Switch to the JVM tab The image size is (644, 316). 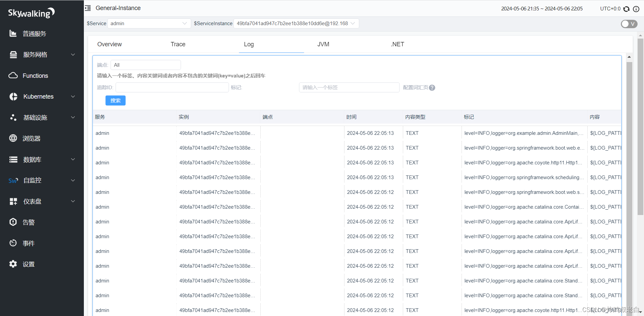click(323, 44)
